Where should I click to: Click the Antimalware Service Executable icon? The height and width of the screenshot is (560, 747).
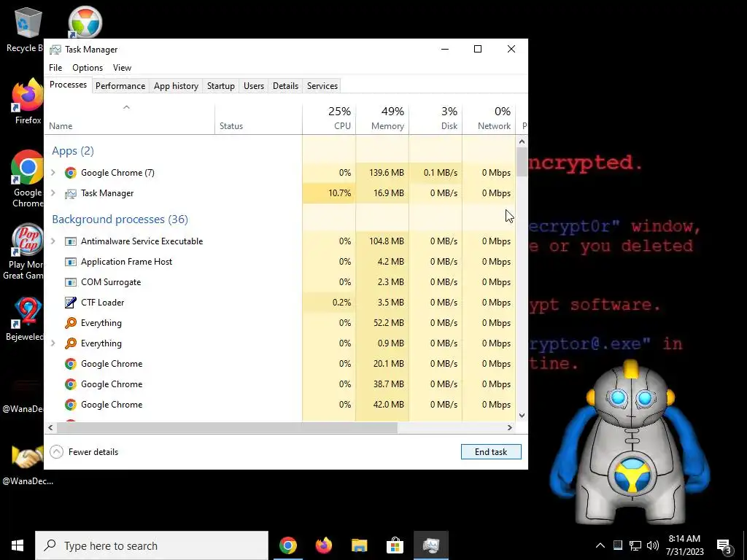(71, 241)
